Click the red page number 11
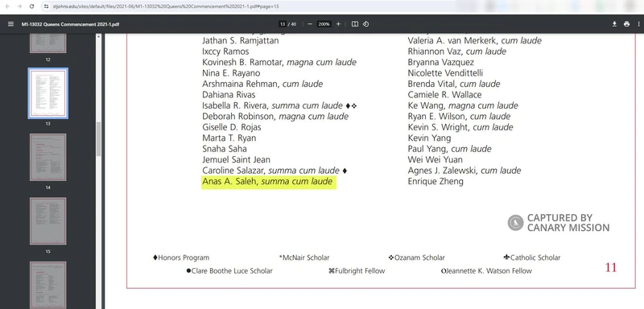Viewport: 644px width, 309px height. (x=610, y=267)
